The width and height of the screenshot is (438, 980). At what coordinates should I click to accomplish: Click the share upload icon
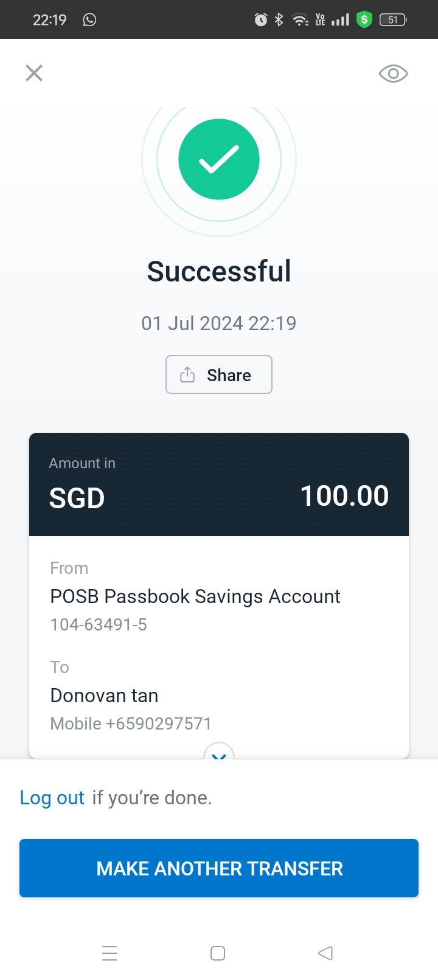[x=187, y=374]
